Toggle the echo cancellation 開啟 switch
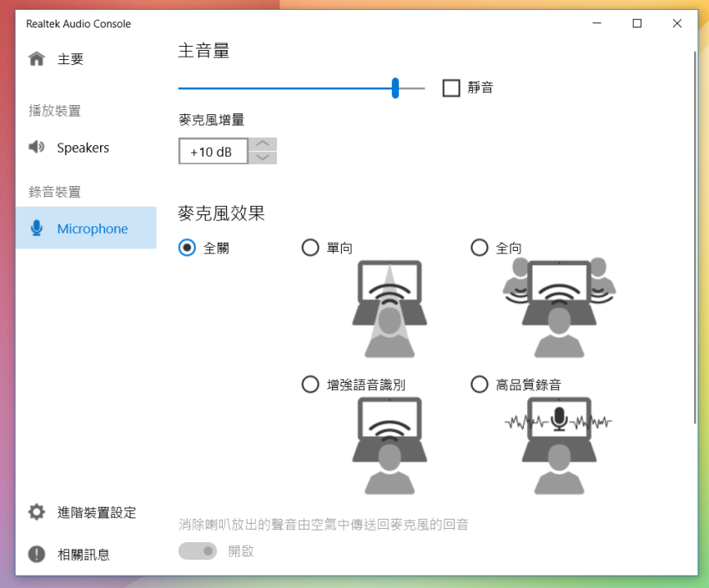 coord(198,551)
